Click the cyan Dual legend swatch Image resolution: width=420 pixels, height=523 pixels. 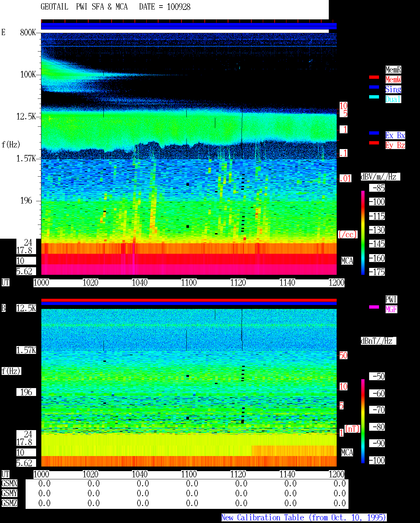(x=374, y=97)
